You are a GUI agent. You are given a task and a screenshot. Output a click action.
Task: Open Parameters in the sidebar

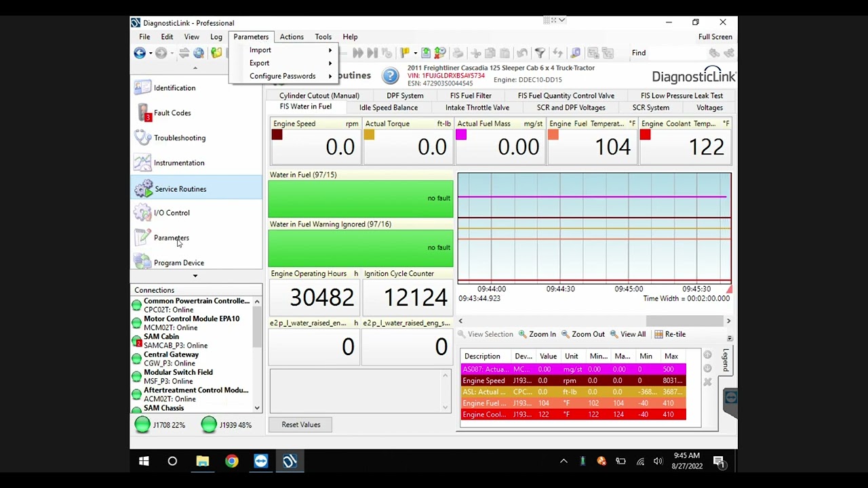tap(172, 238)
